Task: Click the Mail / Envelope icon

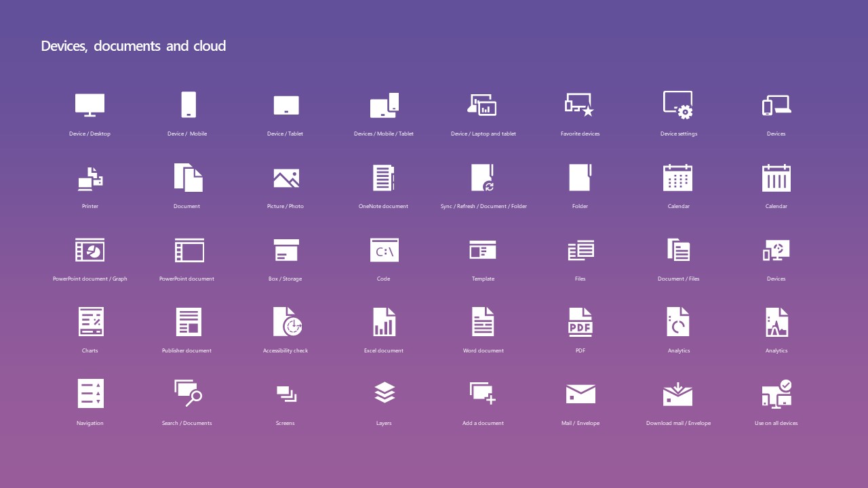Action: [580, 394]
